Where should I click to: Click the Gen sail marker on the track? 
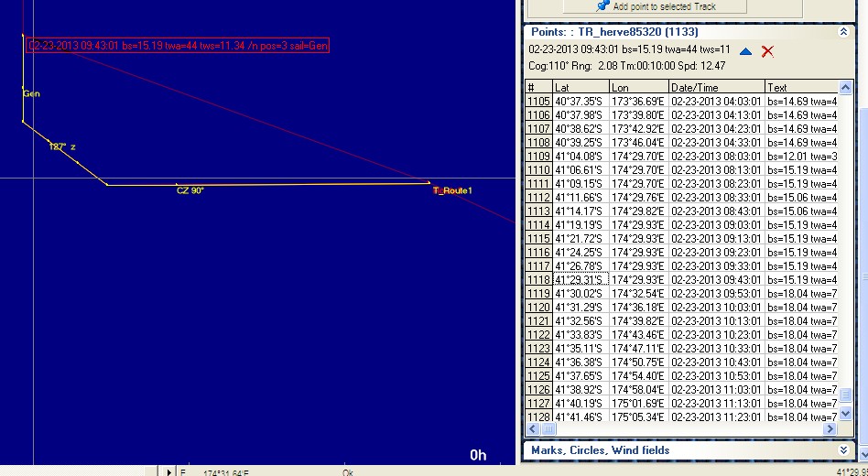coord(30,93)
